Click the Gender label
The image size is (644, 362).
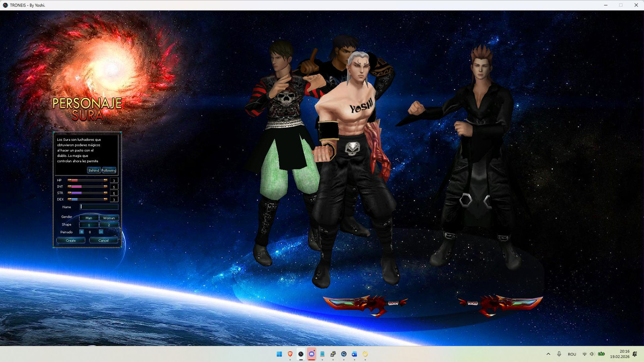[66, 217]
